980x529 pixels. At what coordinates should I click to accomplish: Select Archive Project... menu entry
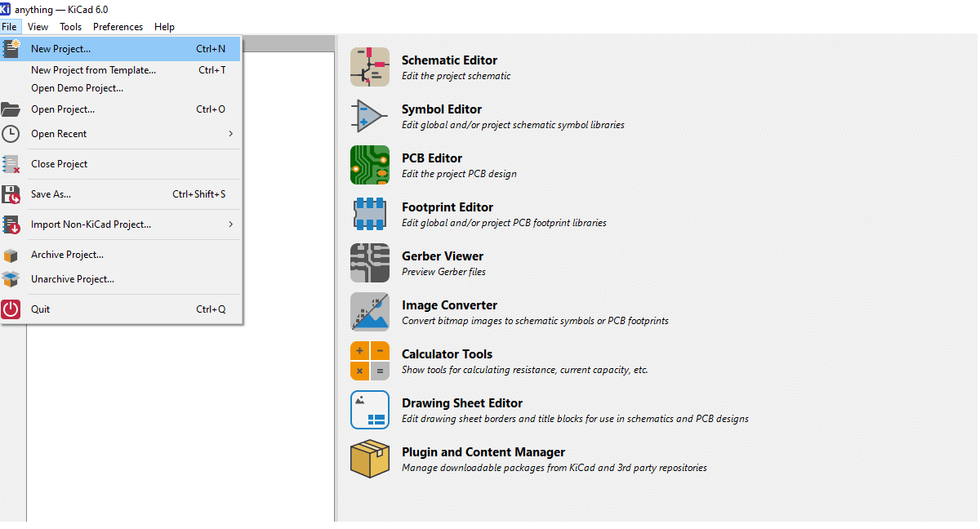(x=122, y=255)
